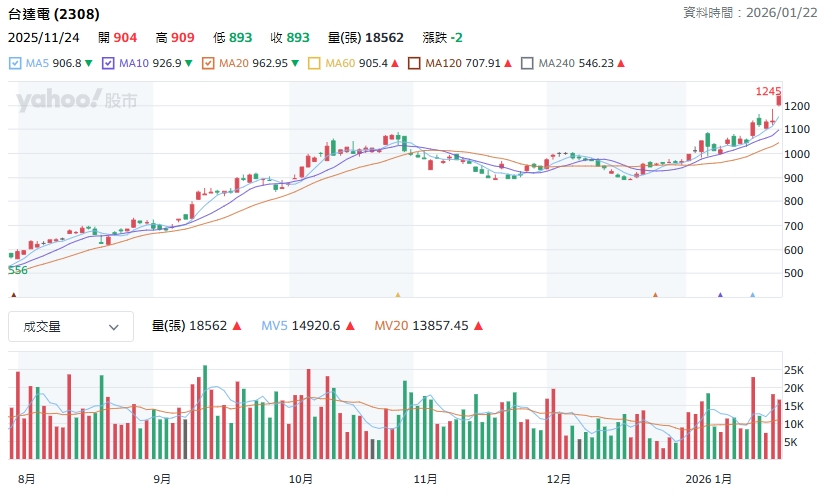Click the yellow triangle event marker
828x499 pixels.
click(x=397, y=295)
